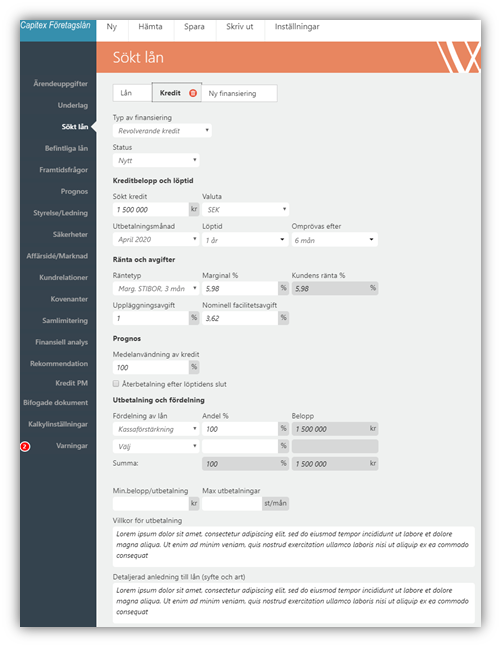Click the Nominell facilitetsavgift input field

tap(240, 318)
